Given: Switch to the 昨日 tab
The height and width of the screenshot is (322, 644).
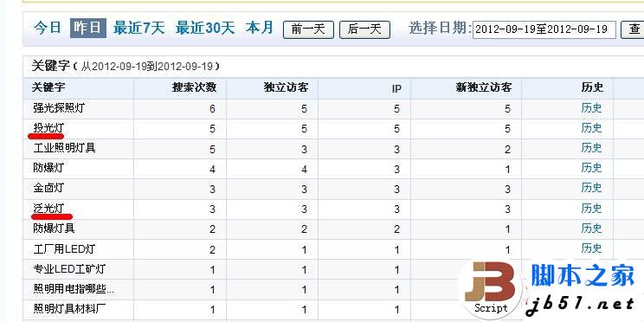Looking at the screenshot, I should [88, 29].
